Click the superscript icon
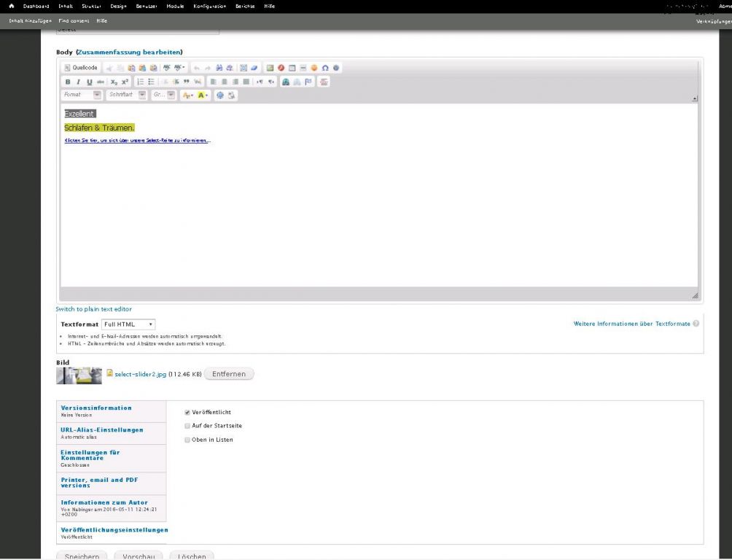 pos(125,82)
